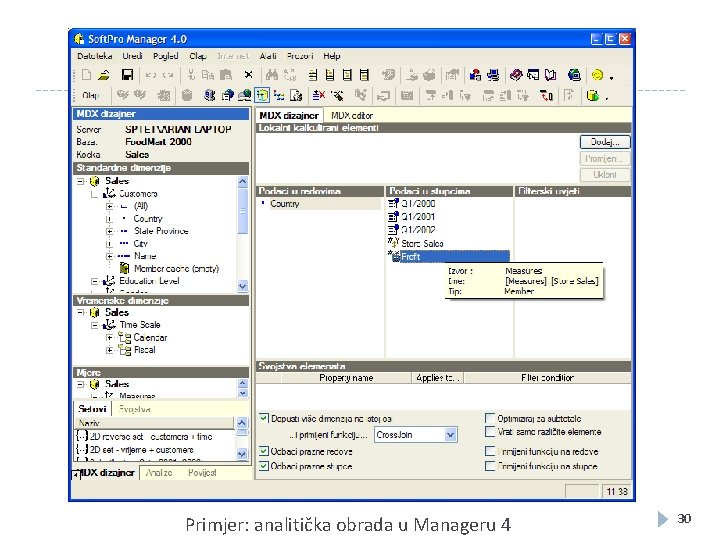
Task: Click scroll-down arrow of Setovi list
Action: coord(242,454)
